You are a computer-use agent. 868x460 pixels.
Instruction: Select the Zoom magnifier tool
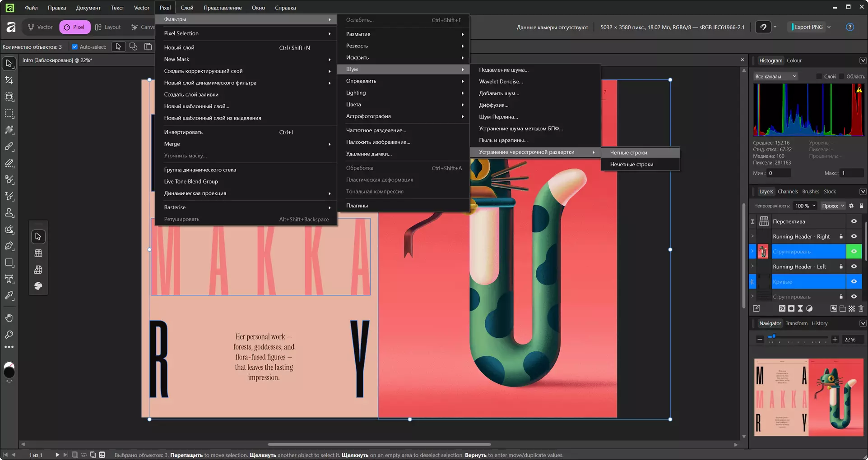[9, 335]
